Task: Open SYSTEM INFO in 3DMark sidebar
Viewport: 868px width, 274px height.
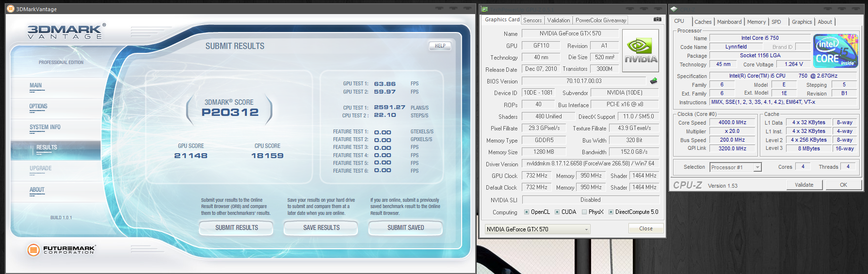Action: coord(45,127)
